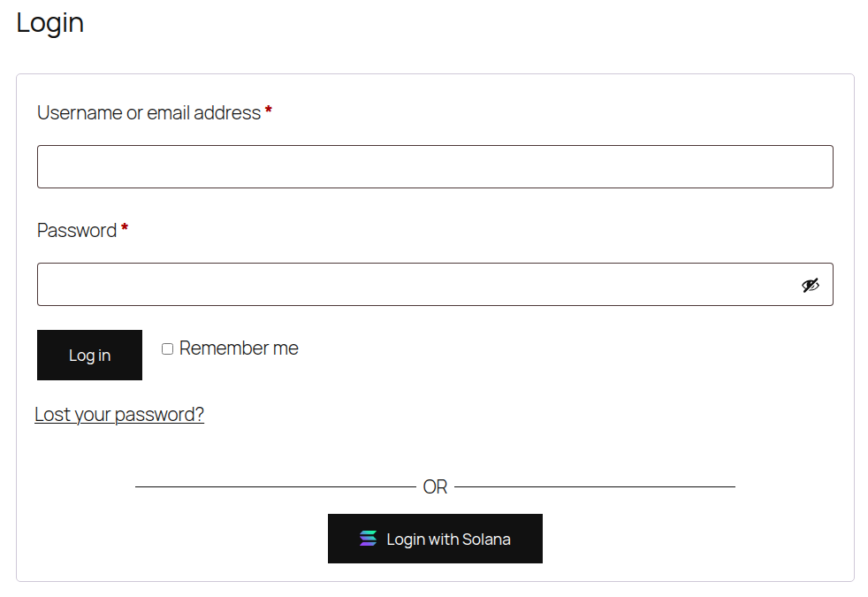Click the Solana logo icon
Image resolution: width=868 pixels, height=597 pixels.
[368, 539]
